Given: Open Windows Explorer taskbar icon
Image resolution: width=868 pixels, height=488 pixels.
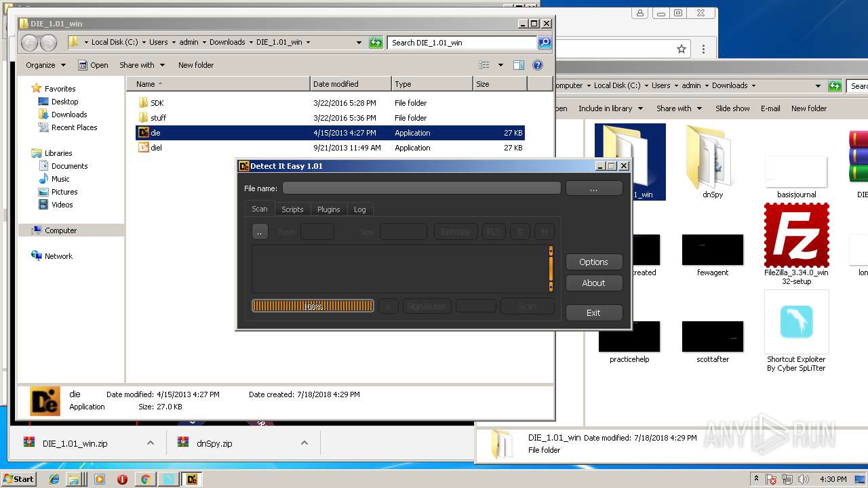Looking at the screenshot, I should (74, 479).
